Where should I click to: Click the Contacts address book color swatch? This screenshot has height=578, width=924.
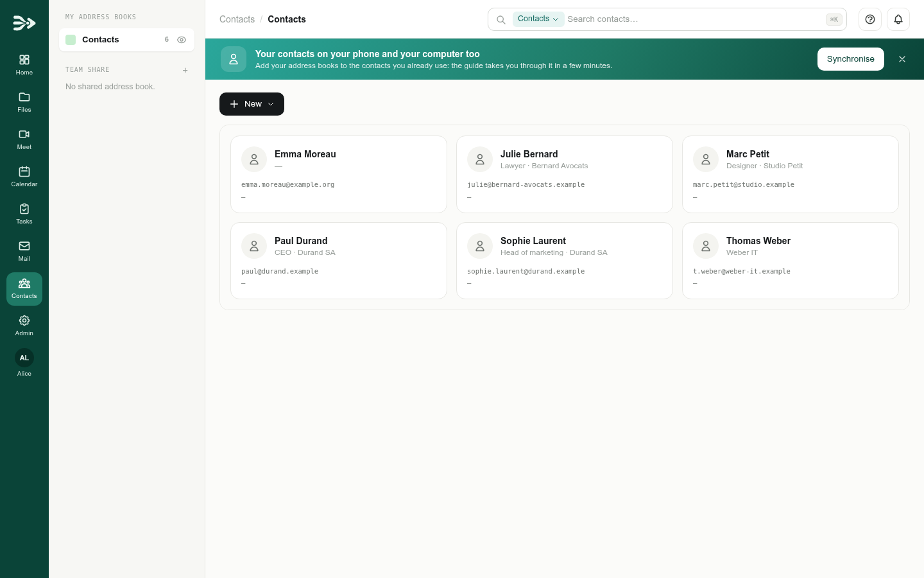(71, 40)
